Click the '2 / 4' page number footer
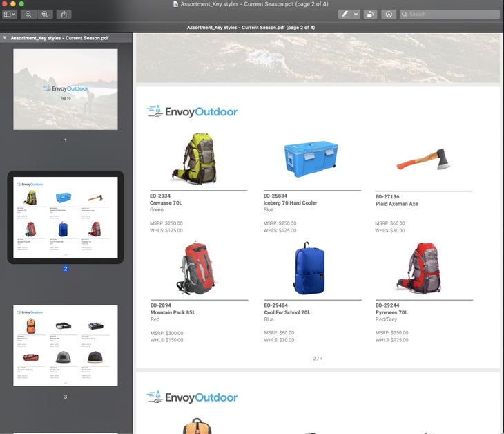 point(318,359)
